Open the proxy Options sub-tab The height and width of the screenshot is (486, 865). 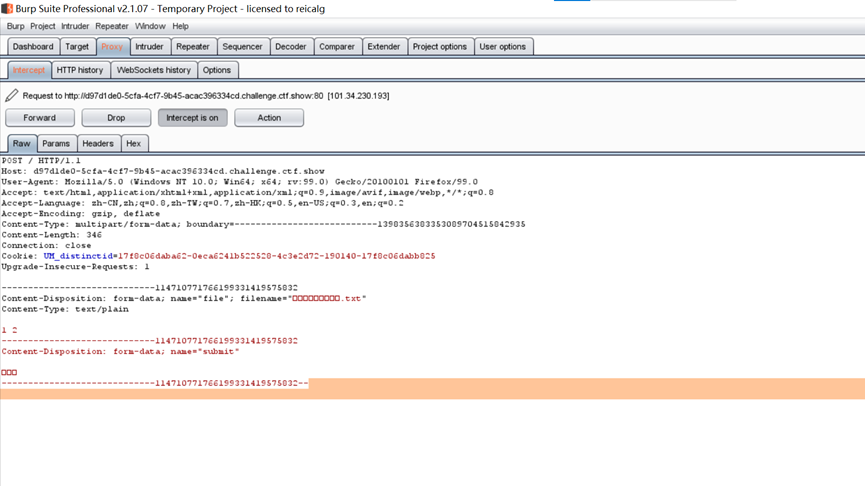pos(217,70)
